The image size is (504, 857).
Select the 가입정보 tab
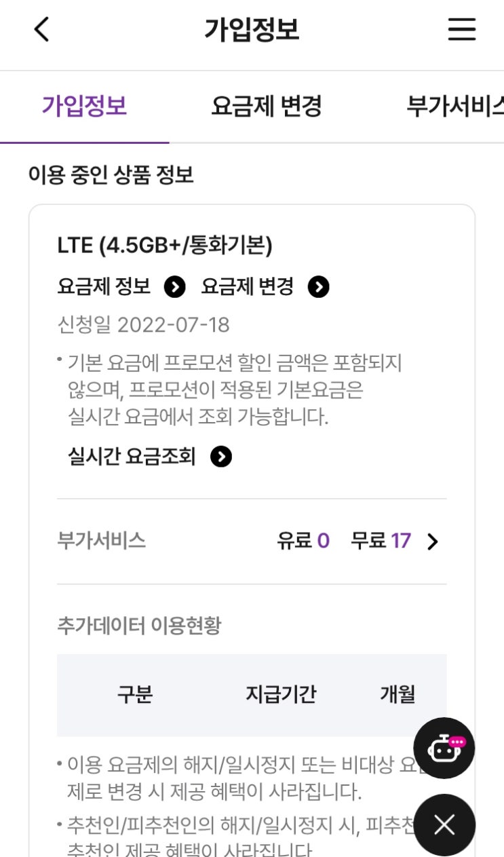[x=84, y=107]
